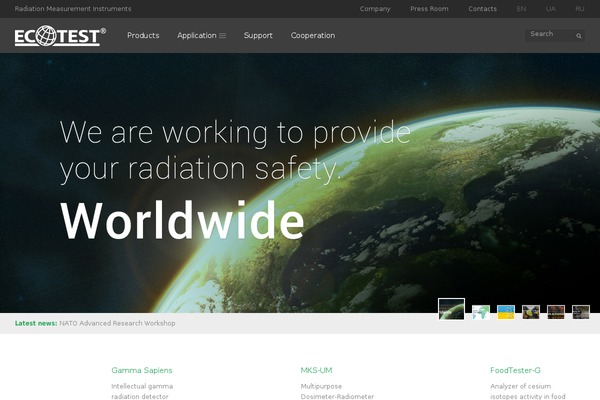Go to the Company page

[375, 9]
